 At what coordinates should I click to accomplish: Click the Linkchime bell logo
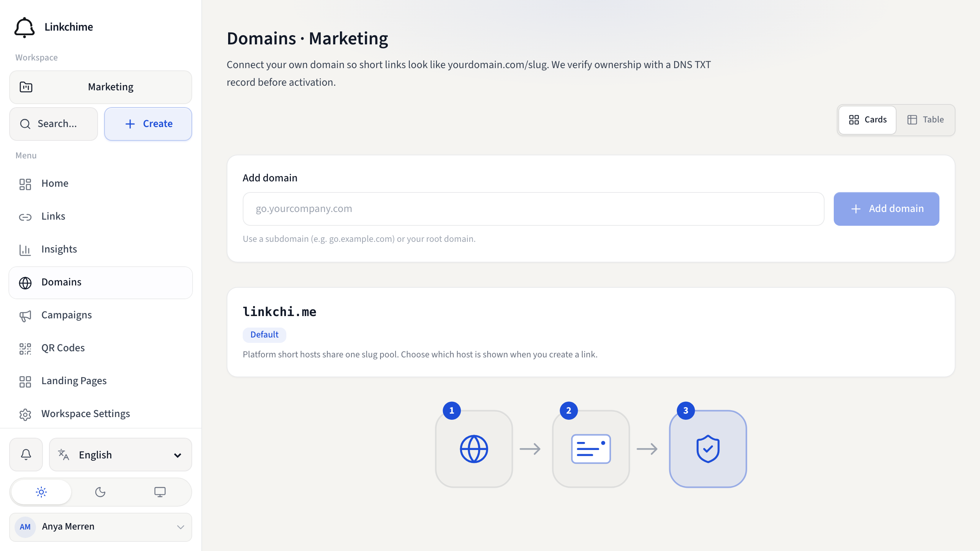click(24, 27)
